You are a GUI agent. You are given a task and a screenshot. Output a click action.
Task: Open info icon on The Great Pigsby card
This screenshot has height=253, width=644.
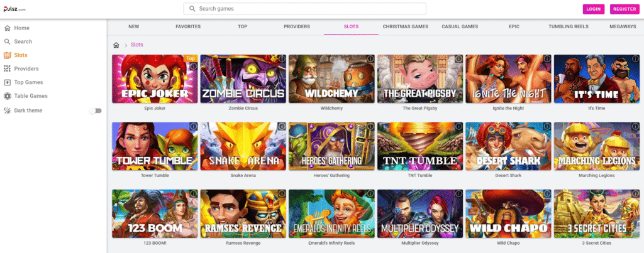[x=458, y=59]
